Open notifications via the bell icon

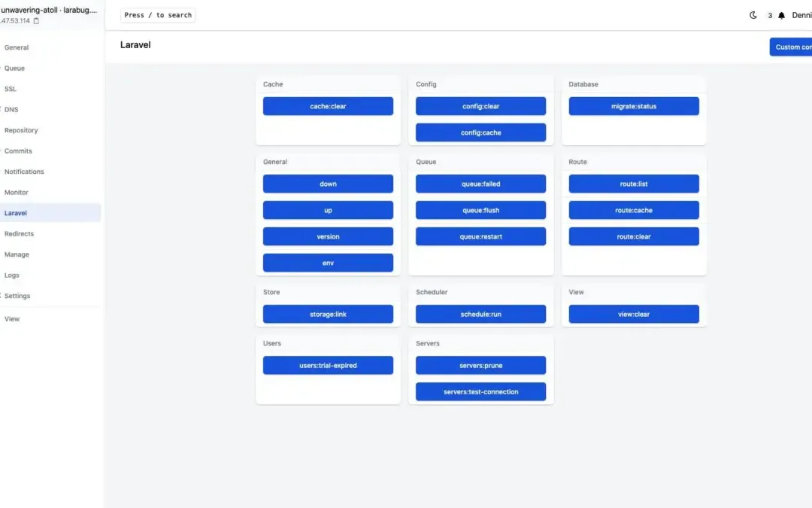click(x=780, y=14)
